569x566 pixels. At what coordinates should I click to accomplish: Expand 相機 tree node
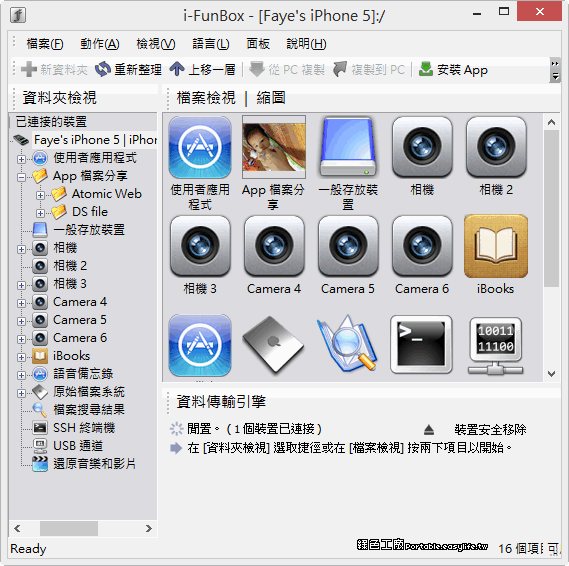(x=21, y=249)
